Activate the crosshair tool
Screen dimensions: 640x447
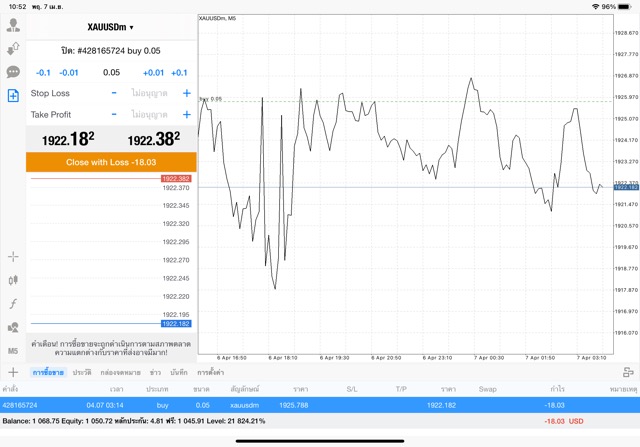[x=13, y=256]
